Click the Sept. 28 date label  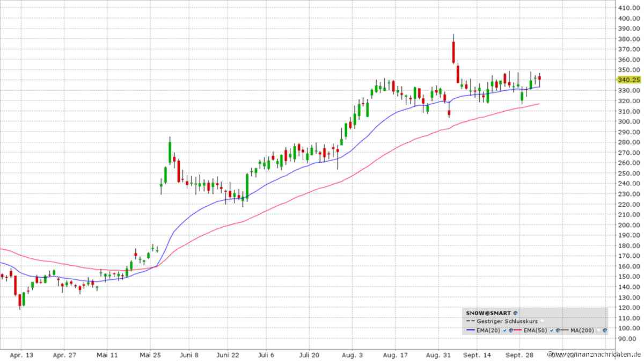[521, 355]
